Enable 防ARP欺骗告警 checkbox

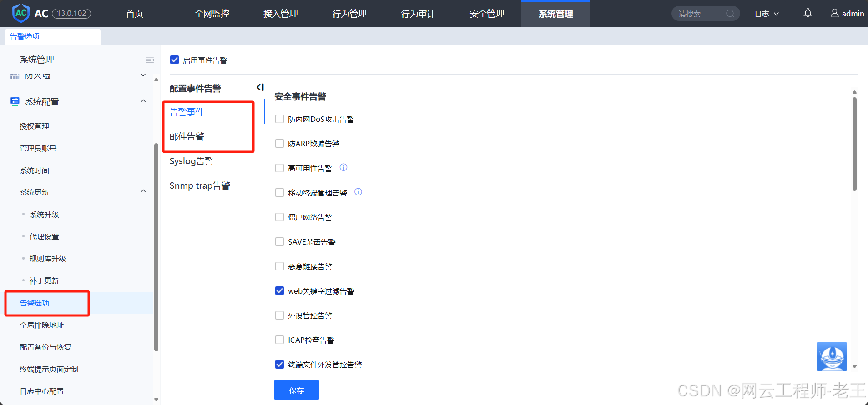click(x=280, y=144)
